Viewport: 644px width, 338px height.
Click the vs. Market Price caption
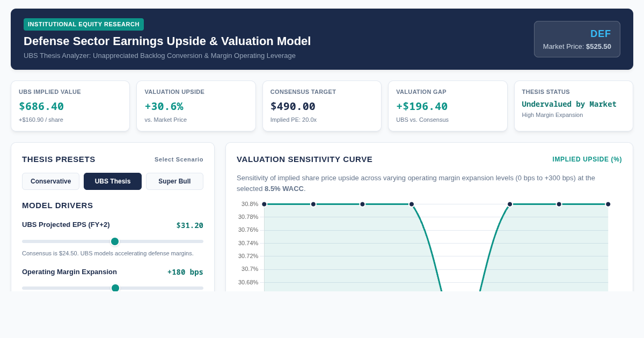(166, 120)
